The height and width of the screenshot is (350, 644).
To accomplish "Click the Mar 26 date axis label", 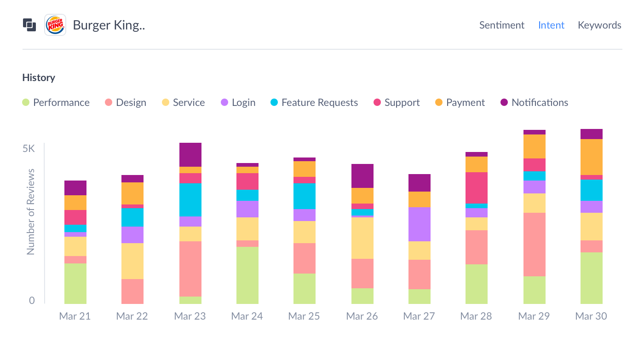I will pos(362,316).
